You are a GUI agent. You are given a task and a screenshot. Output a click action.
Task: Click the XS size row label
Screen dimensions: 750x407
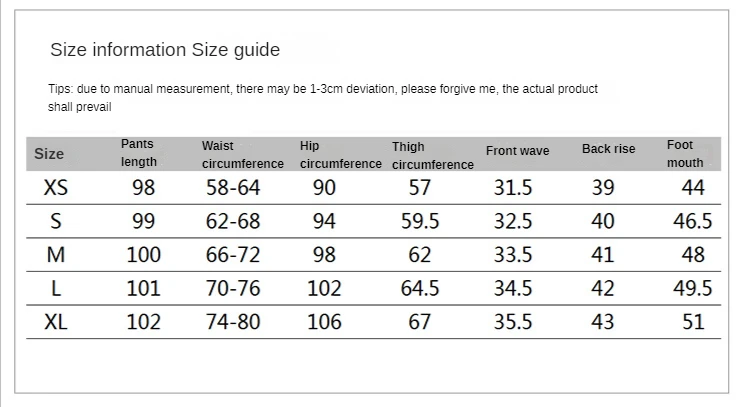[56, 187]
